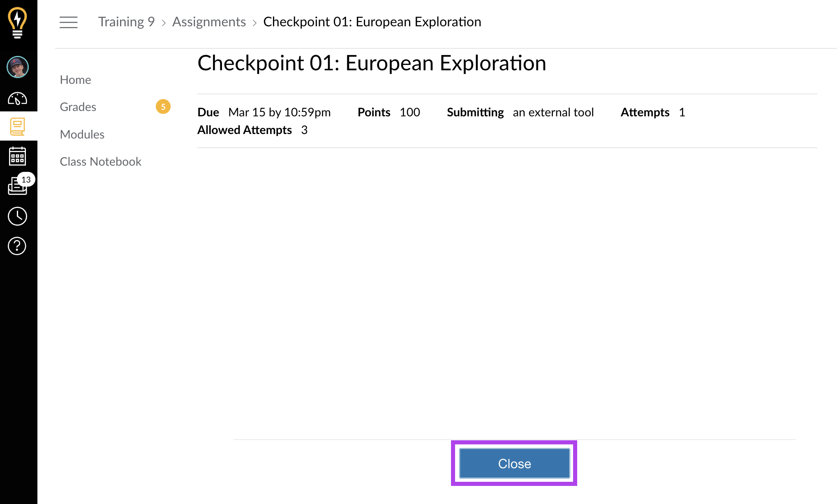Open Class Notebook link

tap(100, 162)
